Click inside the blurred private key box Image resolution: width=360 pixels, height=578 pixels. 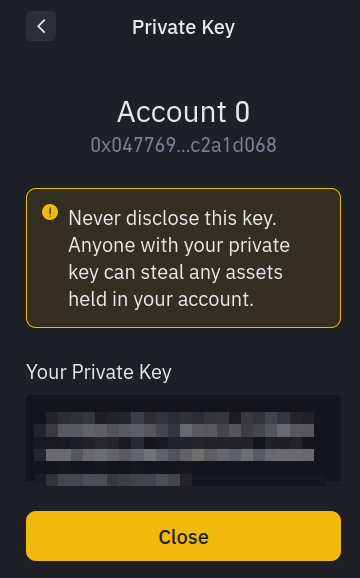tap(184, 438)
